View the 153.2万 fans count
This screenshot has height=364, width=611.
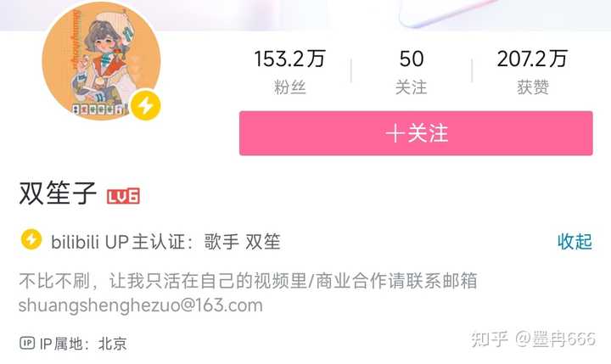[290, 59]
